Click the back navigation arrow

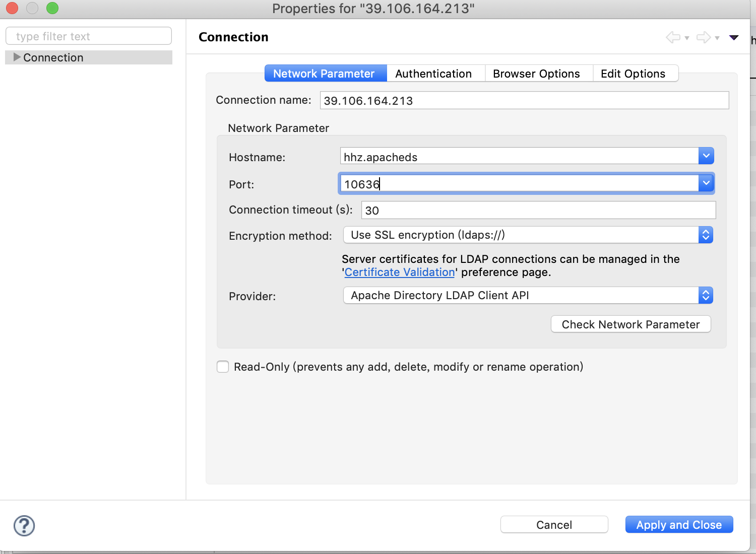click(673, 37)
